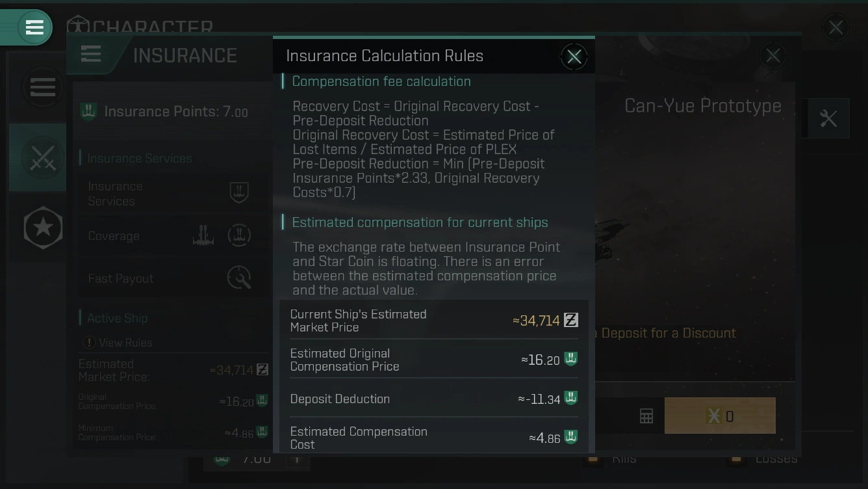This screenshot has width=868, height=489.
Task: Click the yellow deposit amount button
Action: pos(720,416)
